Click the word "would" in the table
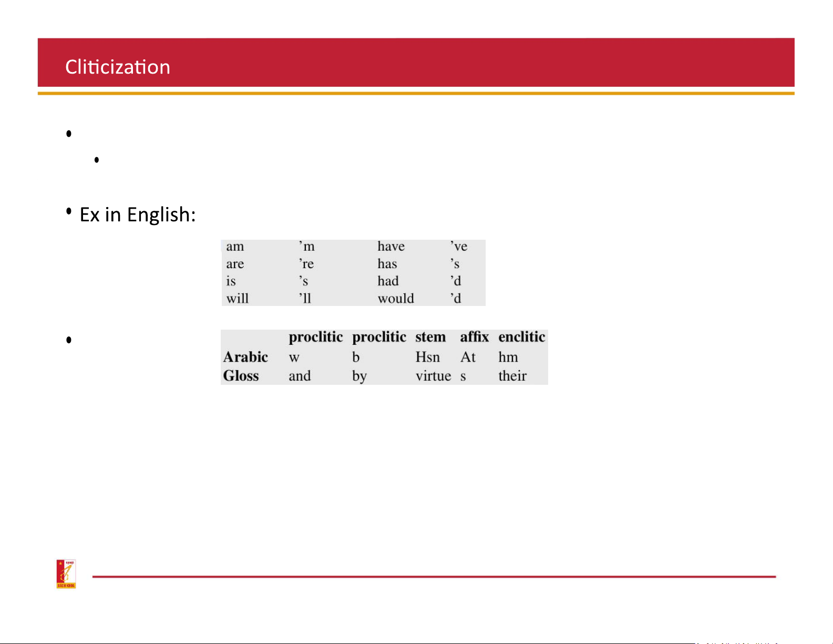Viewport: 833px width, 644px height. tap(396, 299)
